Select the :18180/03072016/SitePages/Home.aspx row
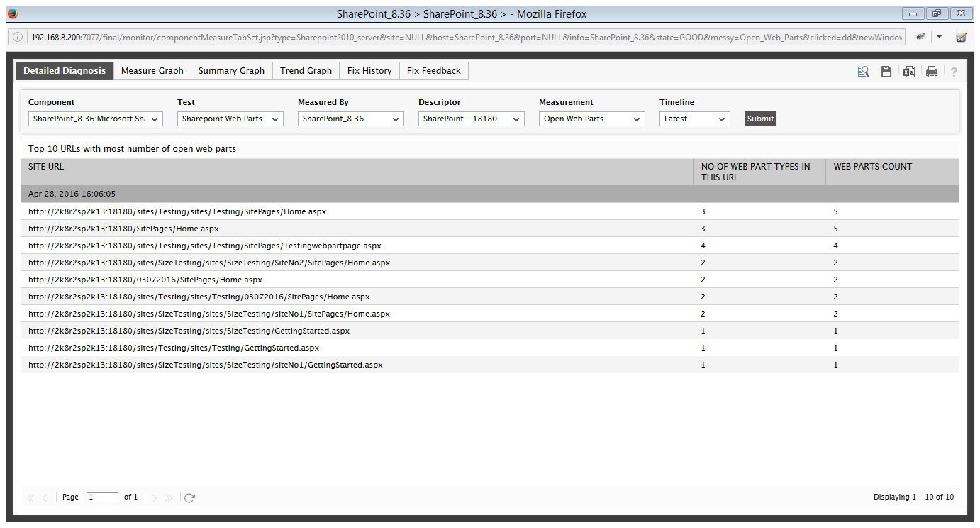980x528 pixels. [x=490, y=280]
